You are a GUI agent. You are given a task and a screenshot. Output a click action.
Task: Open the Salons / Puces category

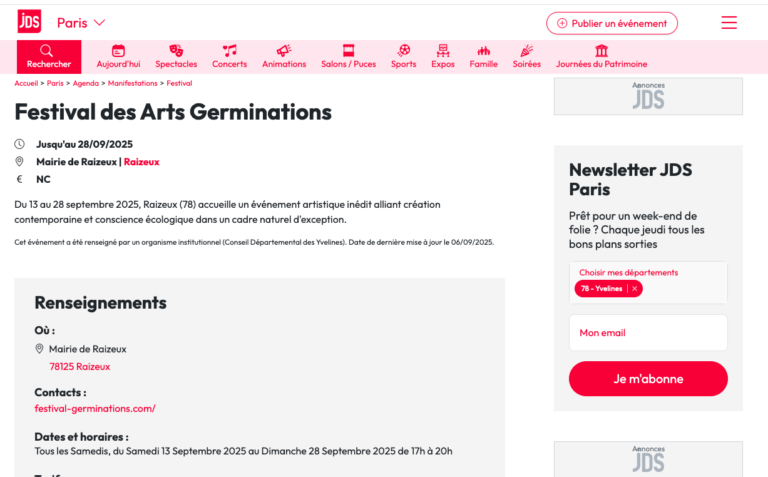click(x=348, y=50)
